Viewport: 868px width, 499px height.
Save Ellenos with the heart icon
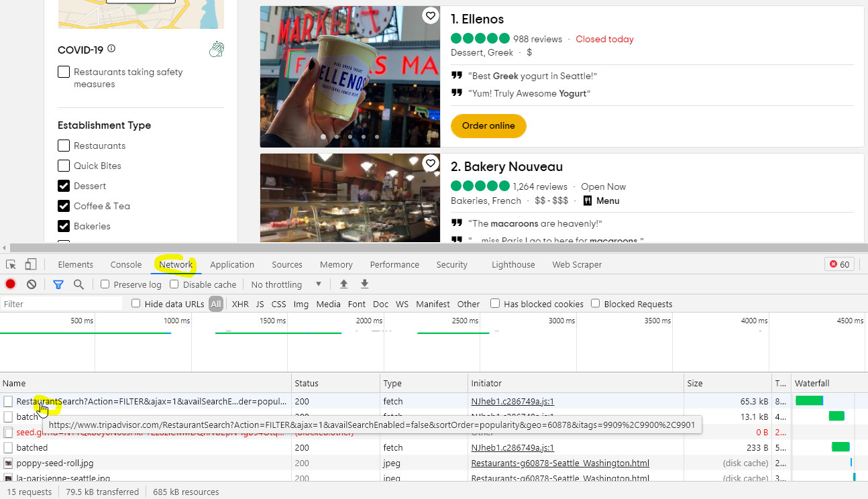pos(431,16)
